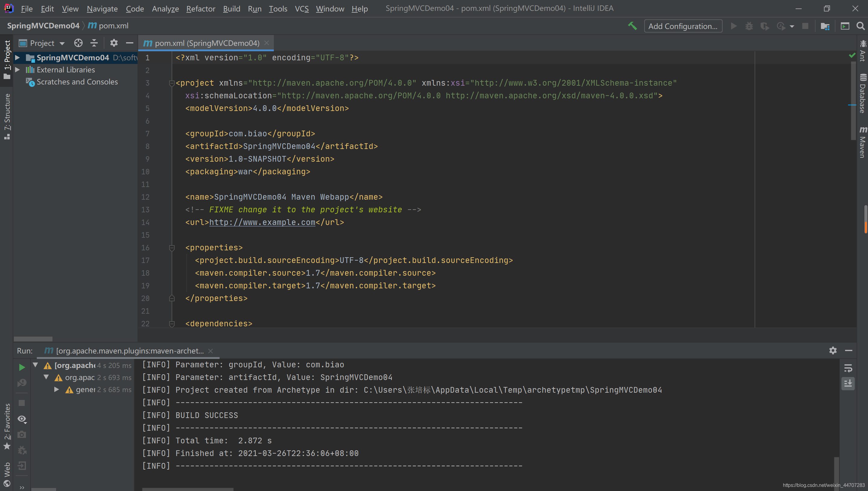
Task: Open the File menu
Action: (x=27, y=8)
